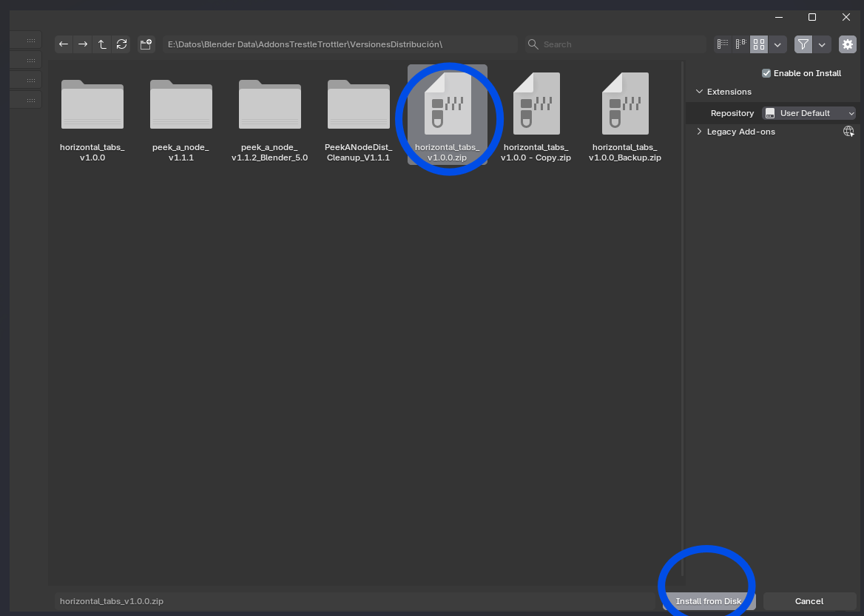Screen dimensions: 864x616
Task: Open peek_a_node_v1.1.2_Blender_5.0 folder
Action: (269, 114)
